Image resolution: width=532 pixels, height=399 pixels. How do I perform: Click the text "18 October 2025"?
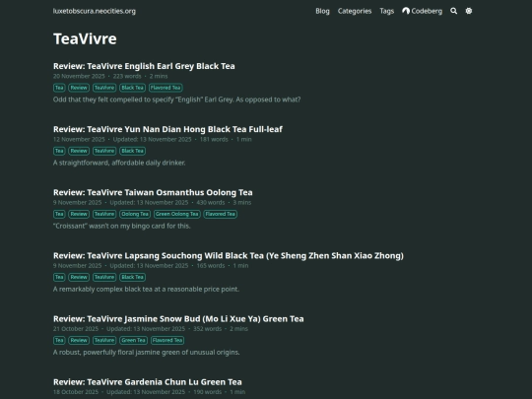(x=76, y=392)
